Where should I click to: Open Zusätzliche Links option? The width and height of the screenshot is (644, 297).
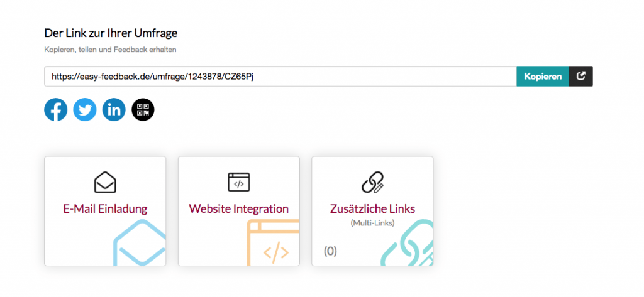point(372,211)
